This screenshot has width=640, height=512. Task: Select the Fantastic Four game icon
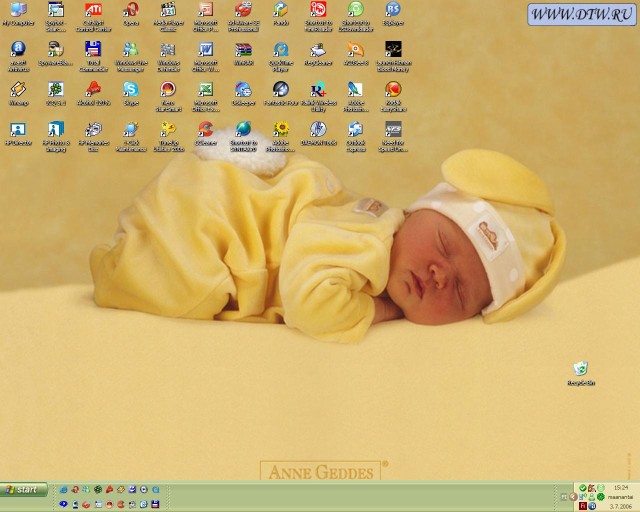coord(281,93)
